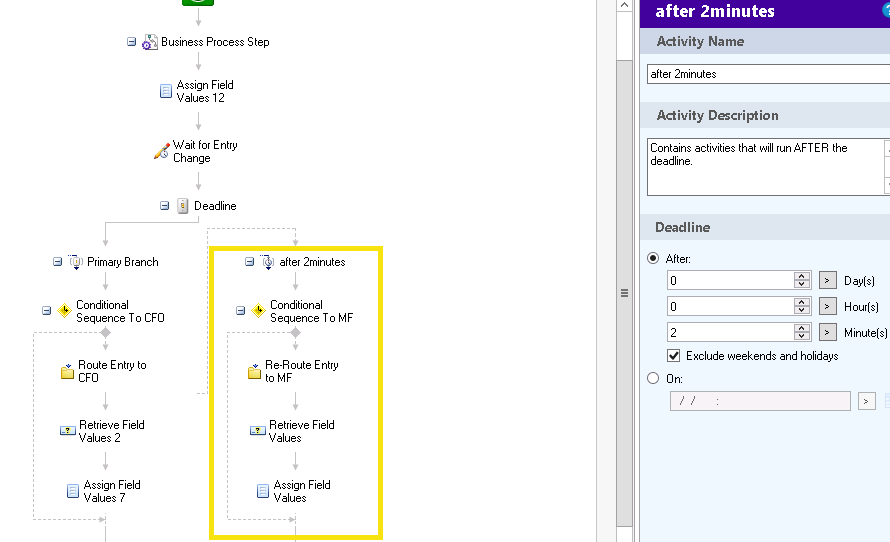Click the Day(s) value field
This screenshot has height=542, width=890.
(731, 280)
